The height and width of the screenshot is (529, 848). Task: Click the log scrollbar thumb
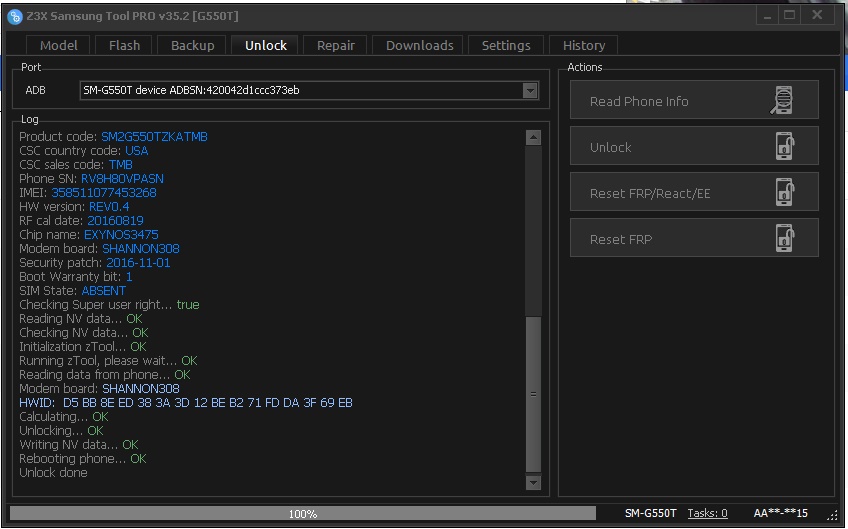533,394
